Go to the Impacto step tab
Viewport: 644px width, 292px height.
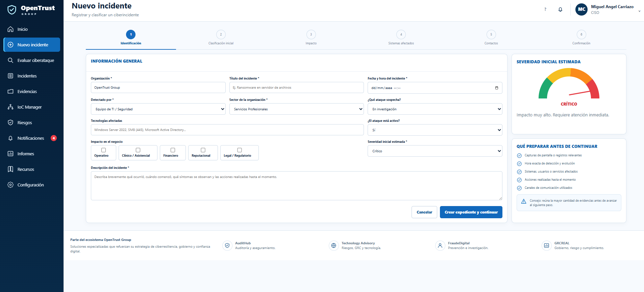click(x=311, y=38)
